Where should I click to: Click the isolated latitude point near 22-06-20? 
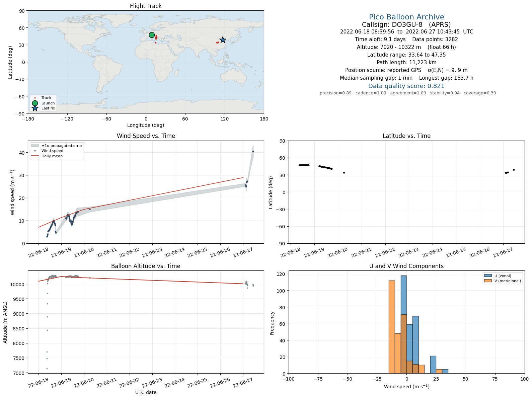coord(344,173)
